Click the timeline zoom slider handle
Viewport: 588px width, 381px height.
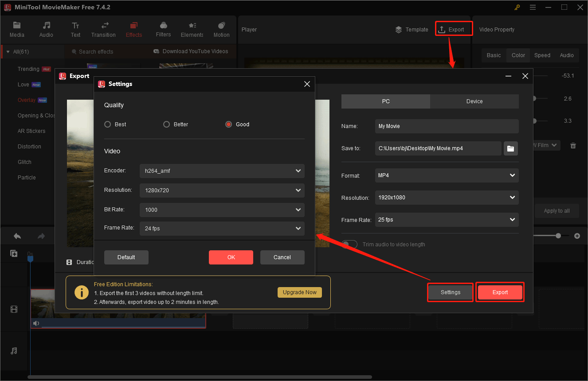click(x=558, y=236)
